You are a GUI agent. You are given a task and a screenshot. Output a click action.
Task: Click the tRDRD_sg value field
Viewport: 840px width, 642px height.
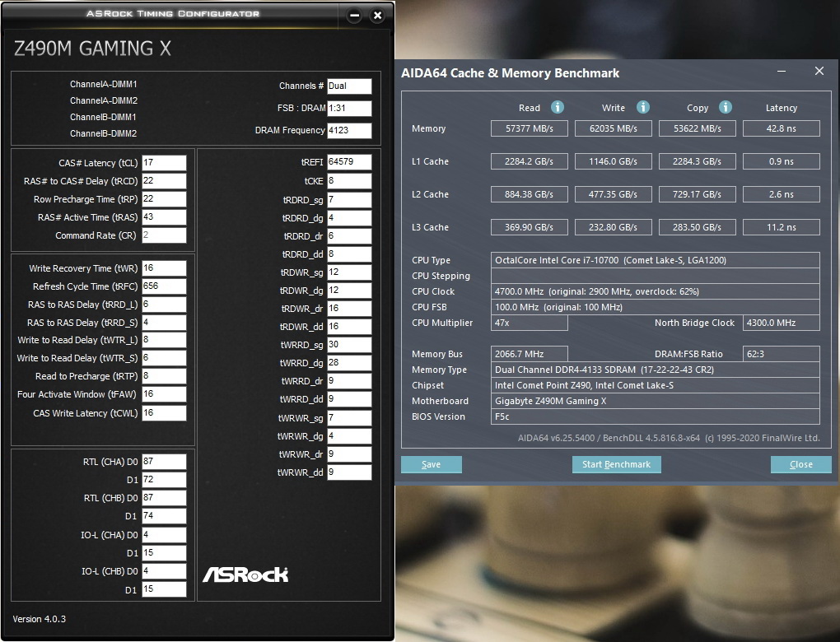(349, 200)
